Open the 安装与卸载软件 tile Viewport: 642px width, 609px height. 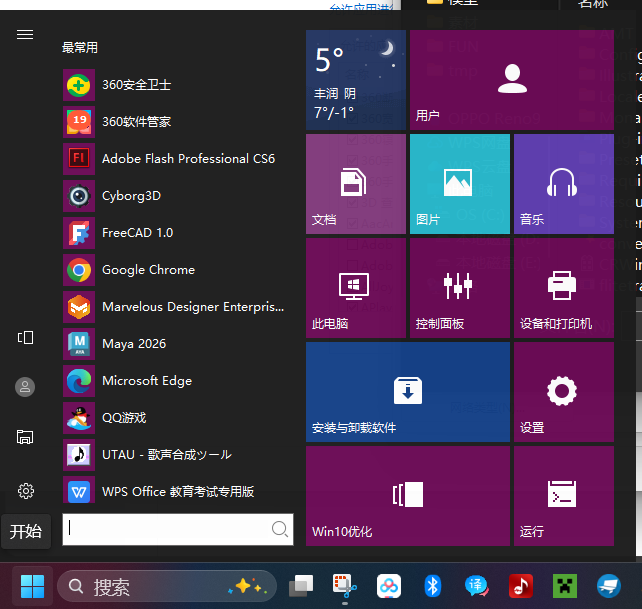click(408, 392)
